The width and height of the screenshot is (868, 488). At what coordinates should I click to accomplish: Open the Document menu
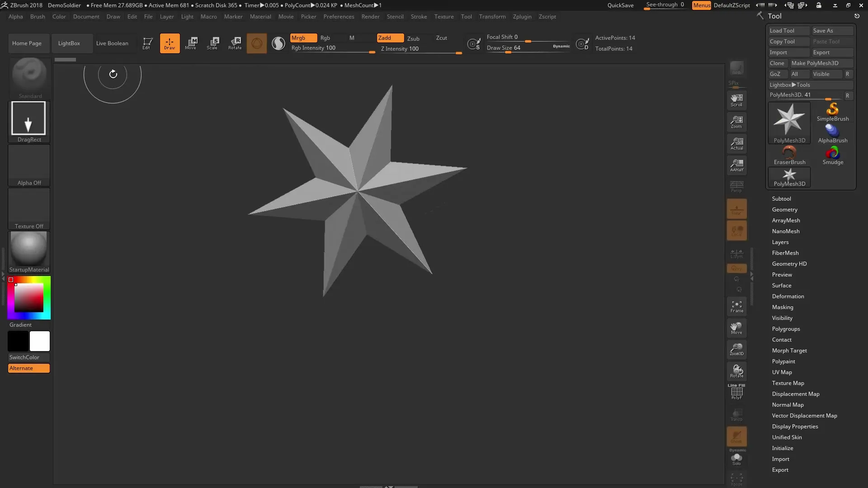click(x=86, y=17)
